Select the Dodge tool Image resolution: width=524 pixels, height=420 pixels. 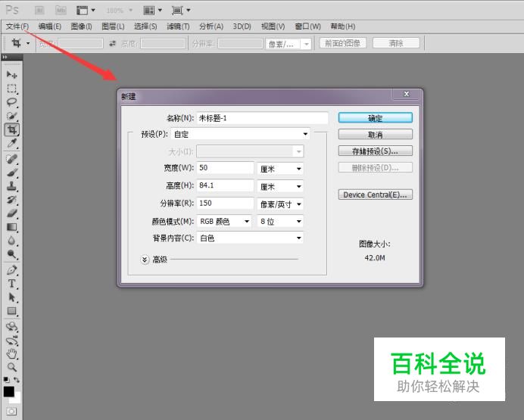pyautogui.click(x=11, y=254)
